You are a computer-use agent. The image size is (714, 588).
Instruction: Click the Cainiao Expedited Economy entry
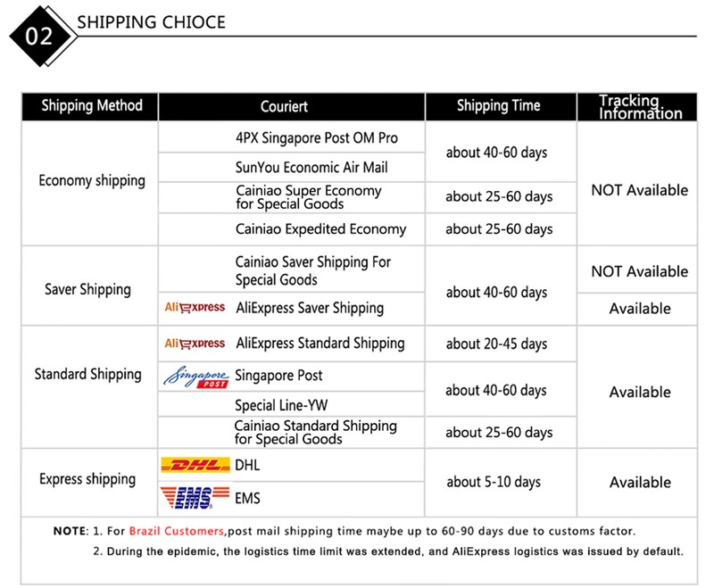pos(320,229)
